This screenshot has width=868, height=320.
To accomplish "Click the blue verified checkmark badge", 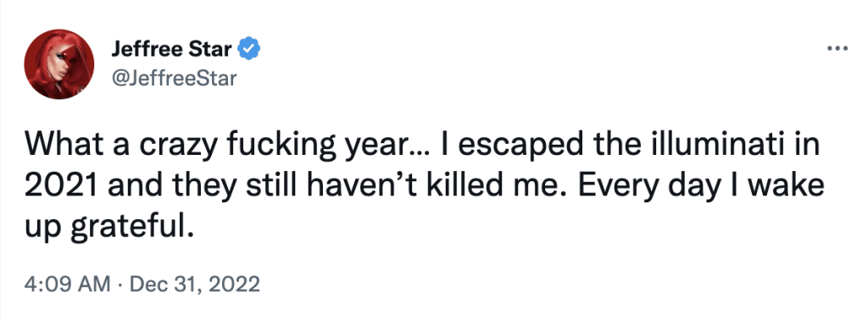I will pos(249,50).
